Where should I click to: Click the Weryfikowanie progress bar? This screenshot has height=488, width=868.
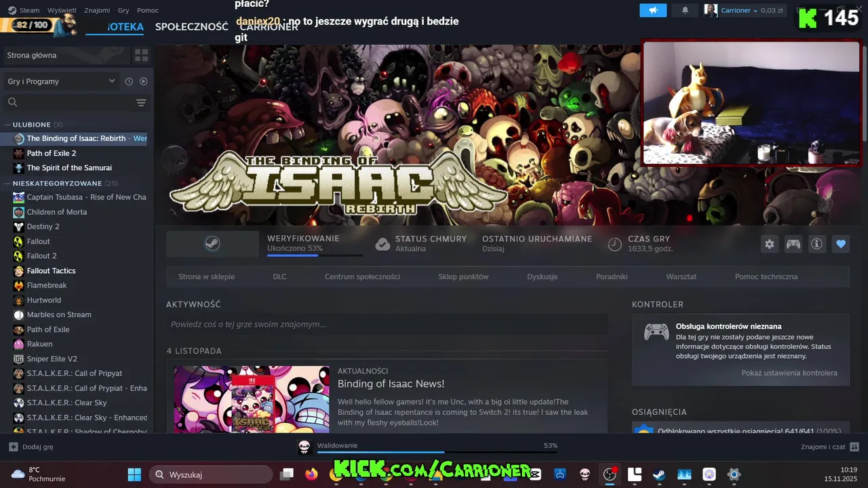315,256
